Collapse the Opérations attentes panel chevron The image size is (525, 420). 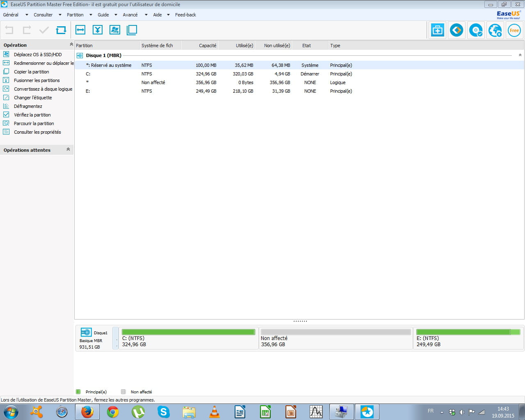tap(68, 150)
